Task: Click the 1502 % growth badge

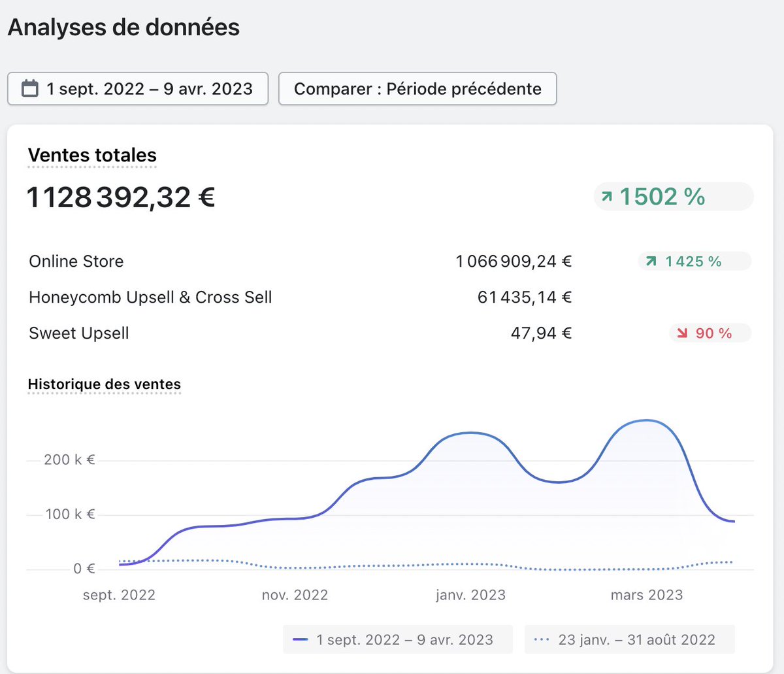Action: [674, 196]
